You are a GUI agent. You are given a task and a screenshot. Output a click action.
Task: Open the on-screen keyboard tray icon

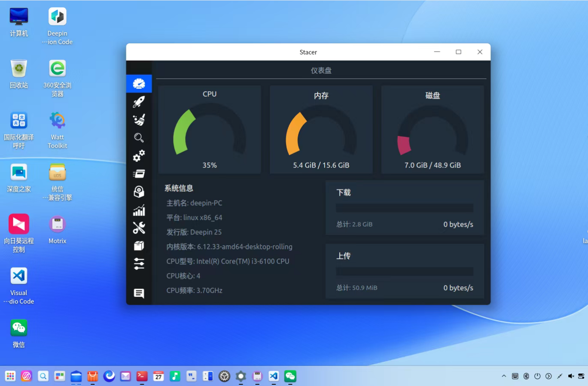point(515,376)
